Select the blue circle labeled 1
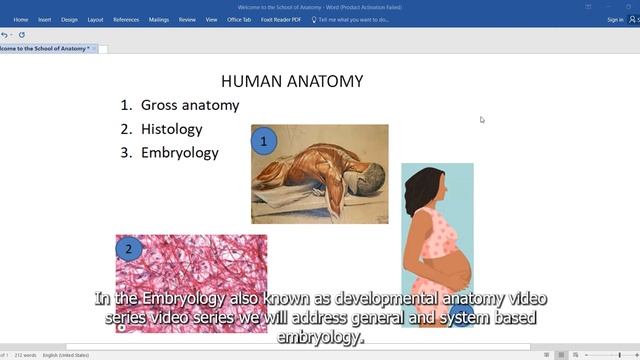Viewport: 640px width, 360px height. tap(264, 141)
